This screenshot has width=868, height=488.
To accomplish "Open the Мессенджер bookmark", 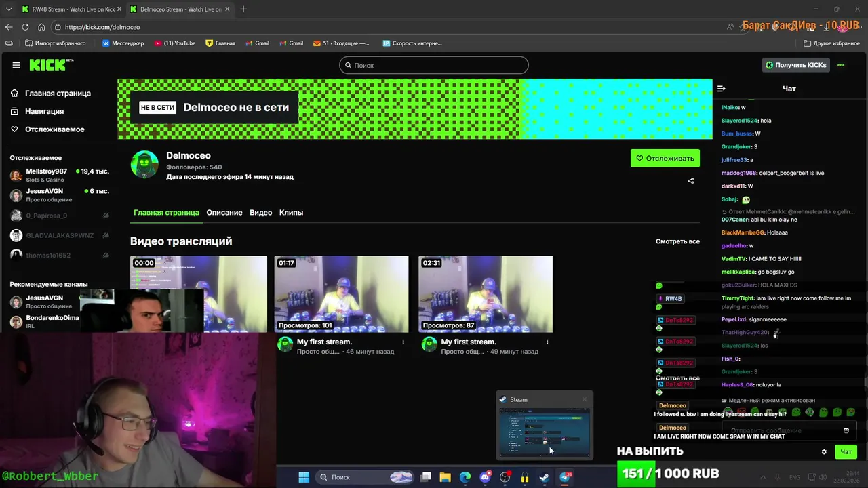I will click(123, 43).
